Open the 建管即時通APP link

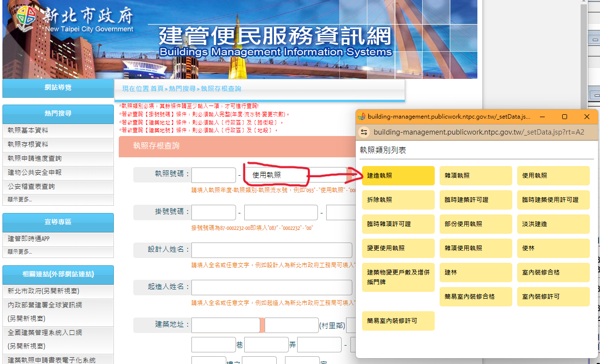pos(29,239)
